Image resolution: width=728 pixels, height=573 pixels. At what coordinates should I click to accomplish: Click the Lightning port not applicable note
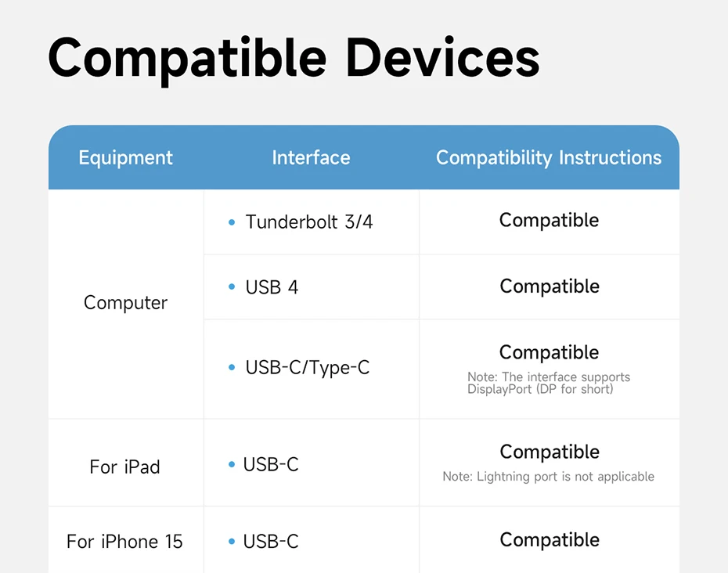tap(548, 477)
